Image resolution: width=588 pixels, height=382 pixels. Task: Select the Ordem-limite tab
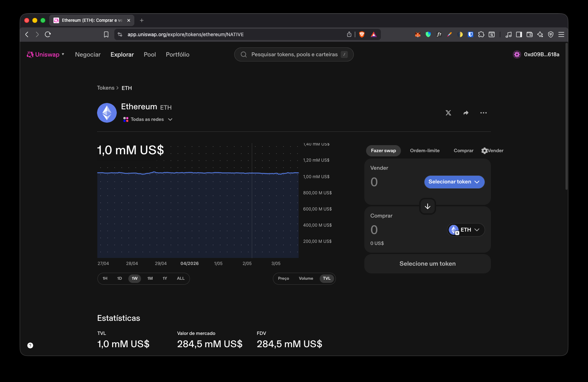[x=425, y=151]
